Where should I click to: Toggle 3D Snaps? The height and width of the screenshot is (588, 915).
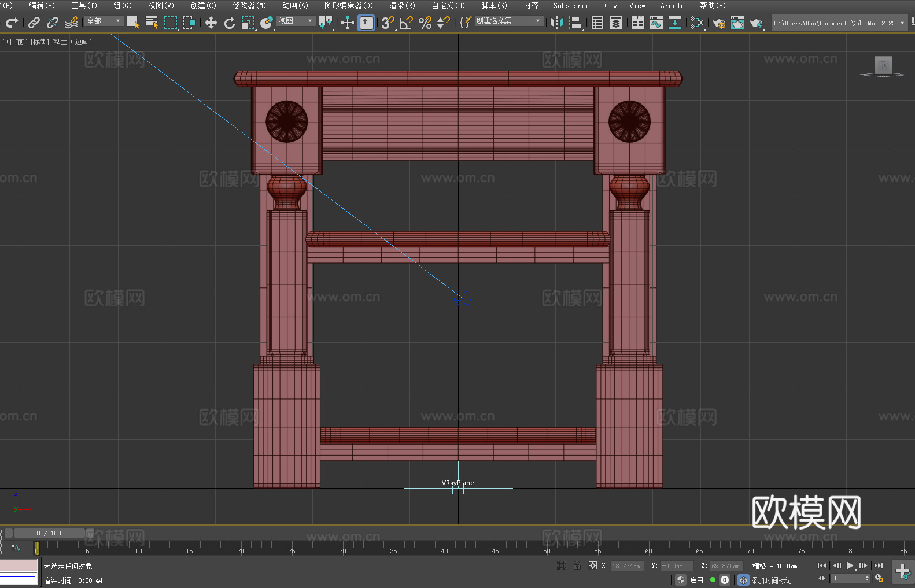click(x=388, y=23)
